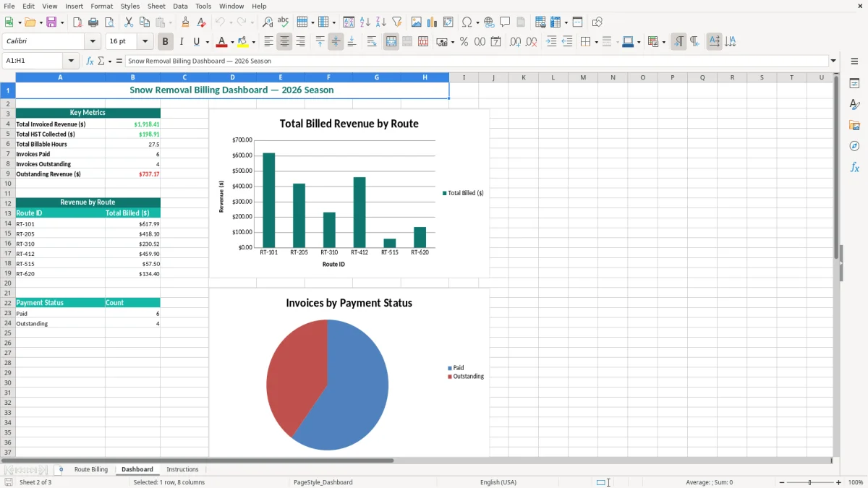Screen dimensions: 868x488
Task: Click the Print icon
Action: [93, 22]
